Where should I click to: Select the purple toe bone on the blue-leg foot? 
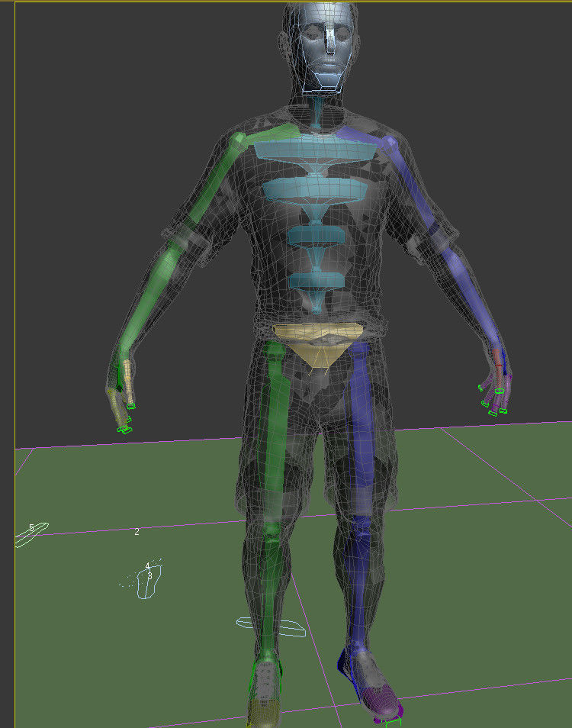(381, 702)
